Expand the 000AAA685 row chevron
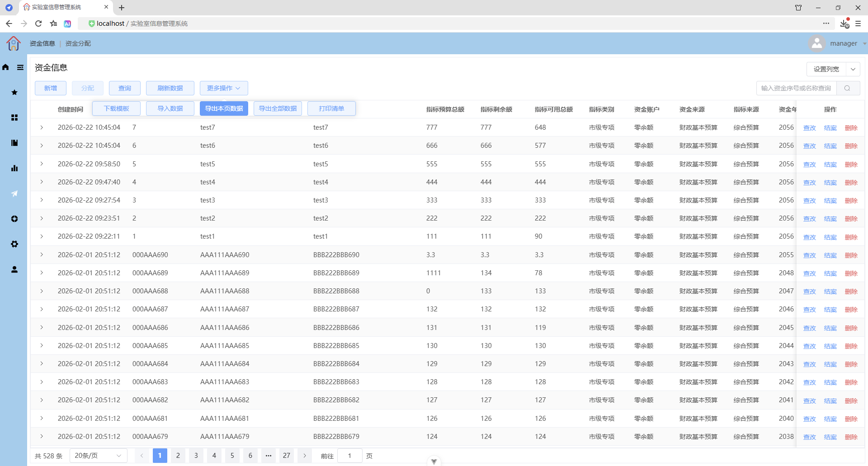 [x=42, y=345]
